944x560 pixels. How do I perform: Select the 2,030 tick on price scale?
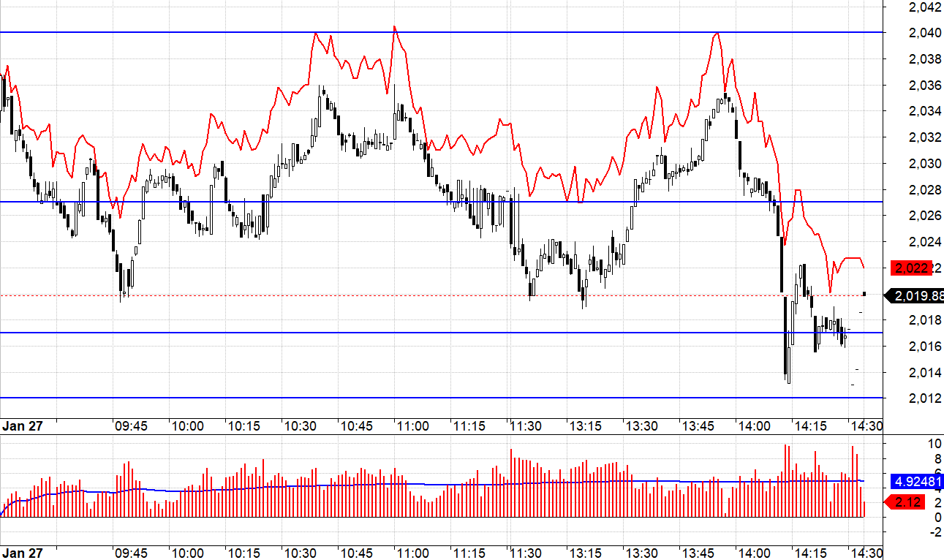click(x=924, y=163)
